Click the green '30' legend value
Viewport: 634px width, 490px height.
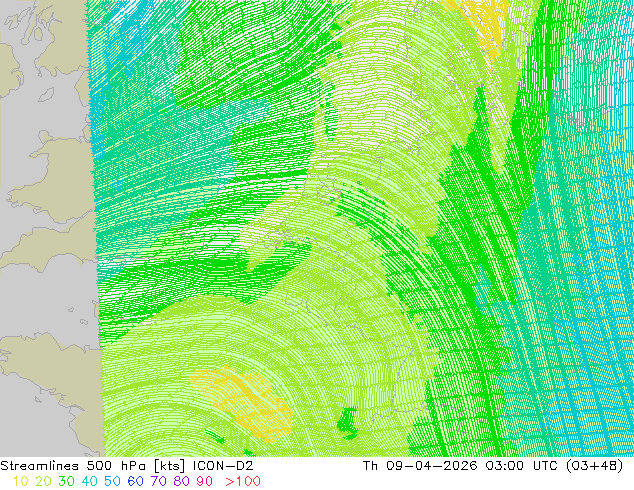[66, 482]
